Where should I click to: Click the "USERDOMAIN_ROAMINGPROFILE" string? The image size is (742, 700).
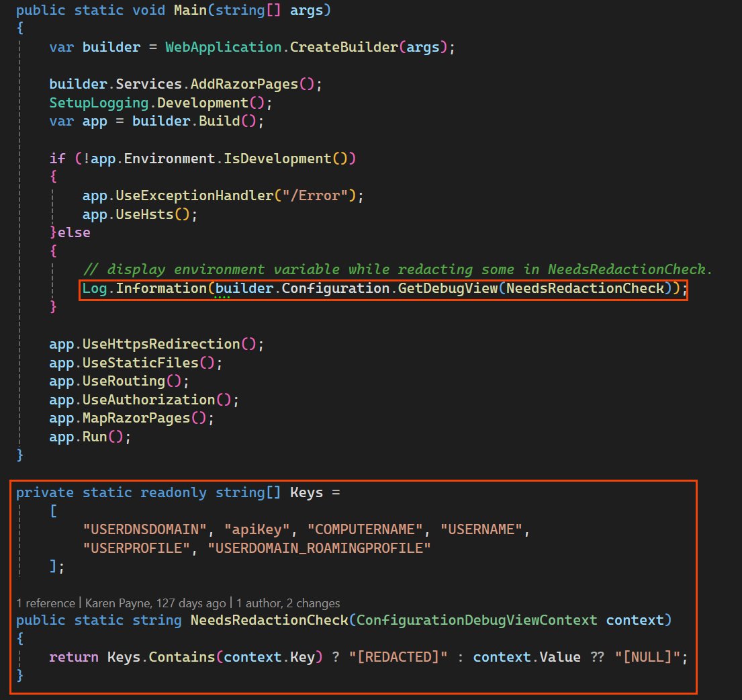[320, 548]
